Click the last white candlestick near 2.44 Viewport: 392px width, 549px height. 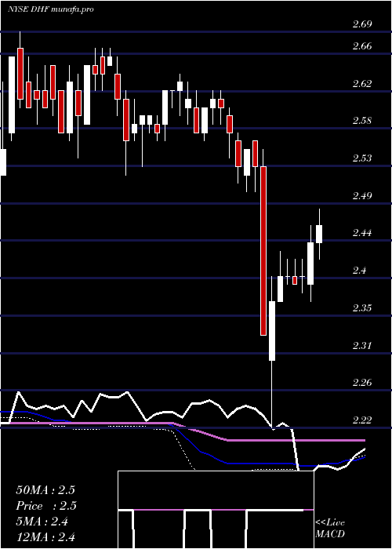pos(319,234)
